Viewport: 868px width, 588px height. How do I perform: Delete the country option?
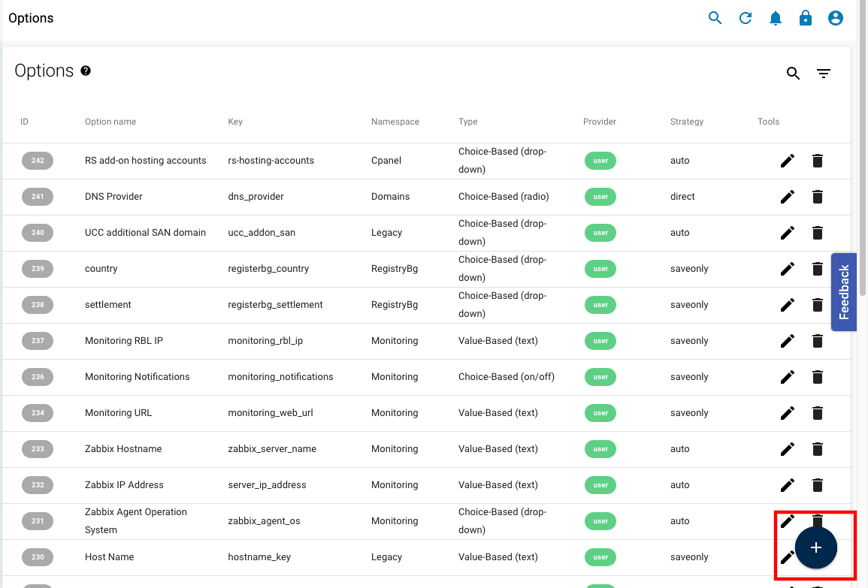coord(817,268)
